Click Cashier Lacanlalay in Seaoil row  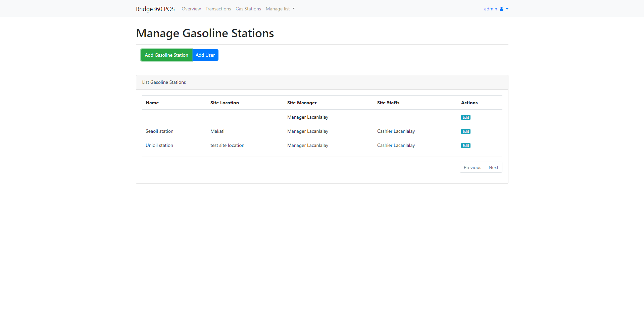pyautogui.click(x=396, y=131)
